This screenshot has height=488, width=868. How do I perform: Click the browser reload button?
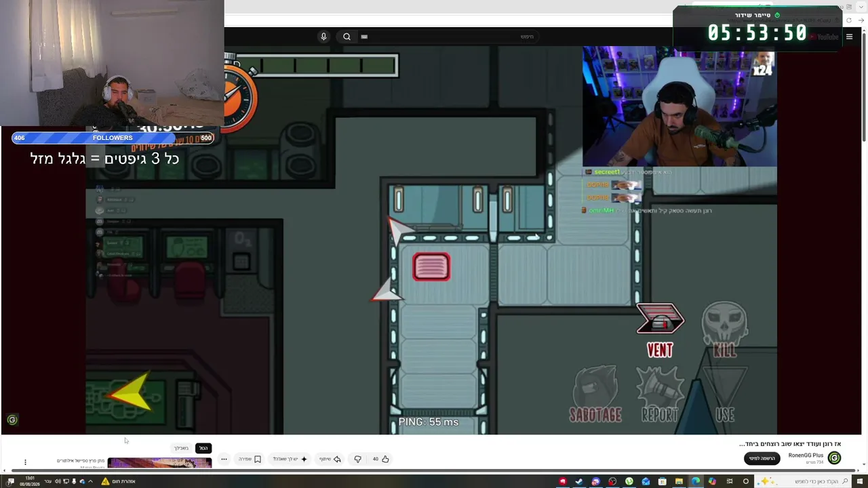pyautogui.click(x=849, y=20)
